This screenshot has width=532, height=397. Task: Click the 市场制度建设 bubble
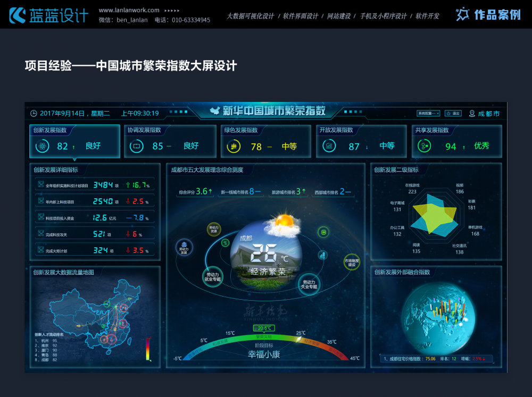click(352, 261)
